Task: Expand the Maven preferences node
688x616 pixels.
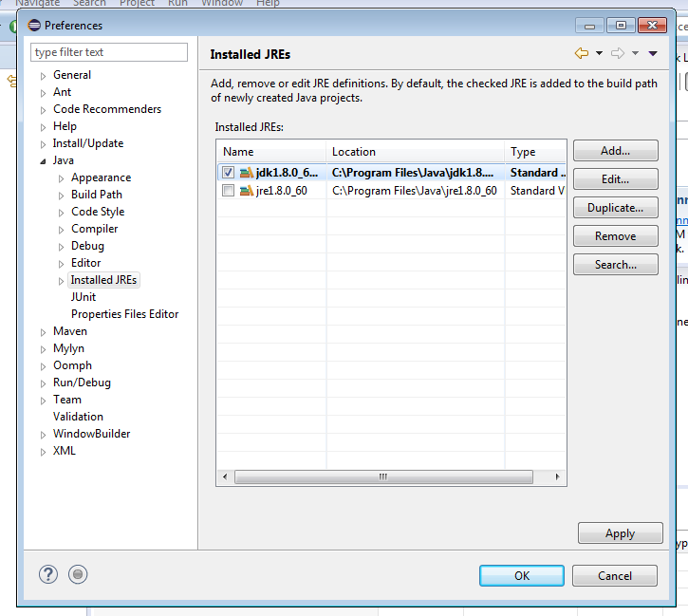Action: 43,332
